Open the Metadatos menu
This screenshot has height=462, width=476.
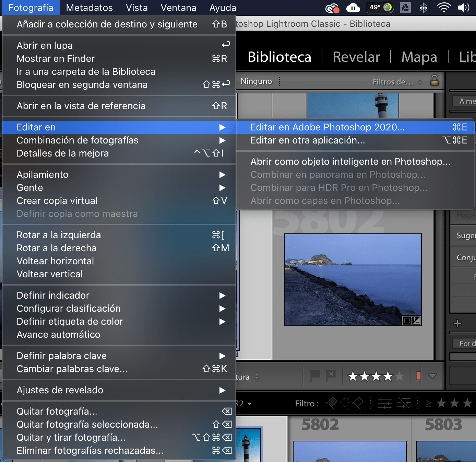tap(89, 8)
